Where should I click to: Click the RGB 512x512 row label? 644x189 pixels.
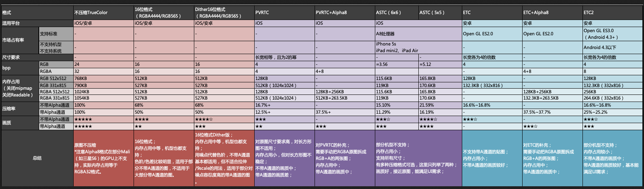coord(56,78)
